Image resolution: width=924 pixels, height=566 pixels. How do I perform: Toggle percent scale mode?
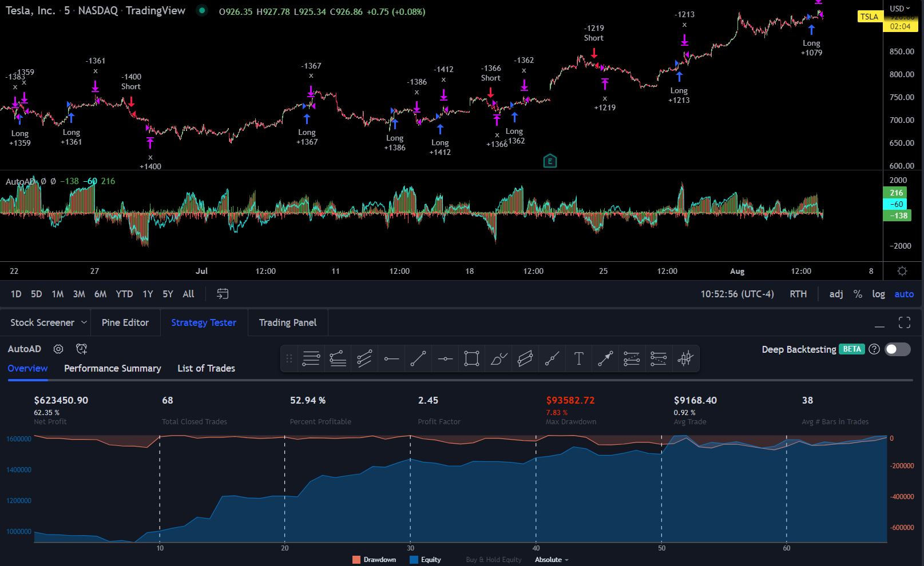click(x=858, y=294)
